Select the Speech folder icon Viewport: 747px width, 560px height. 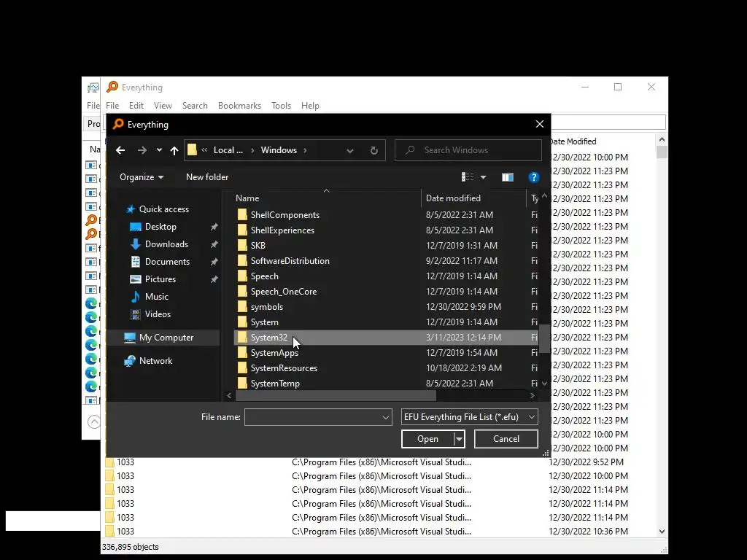(242, 276)
